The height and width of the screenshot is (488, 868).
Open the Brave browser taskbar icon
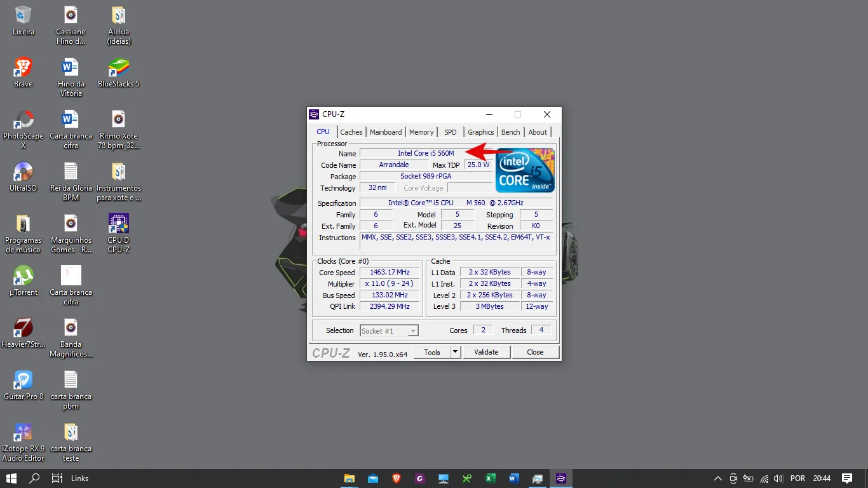[x=397, y=478]
